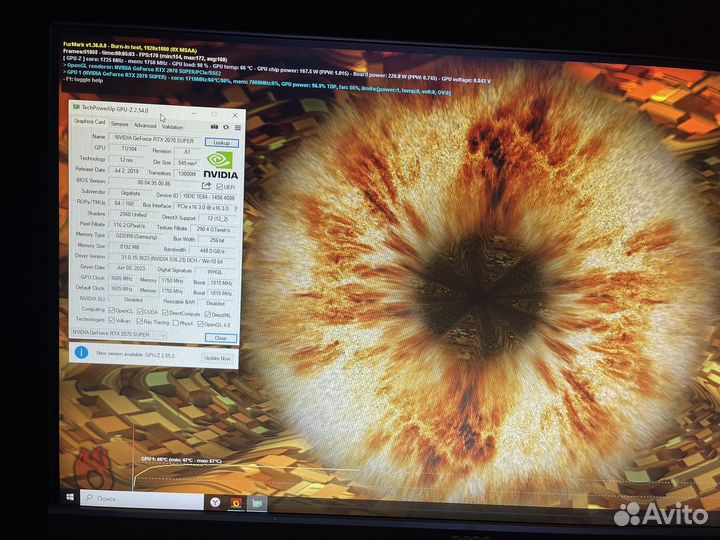This screenshot has width=720, height=540.
Task: Switch to the Sensors tab
Action: click(x=119, y=124)
